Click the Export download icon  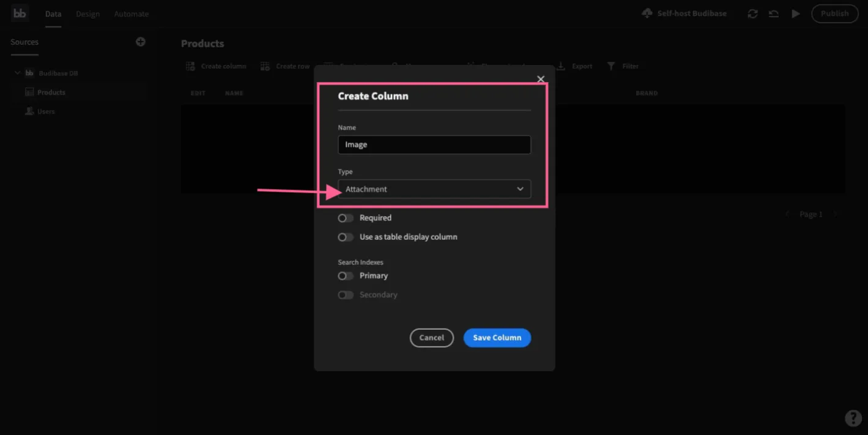coord(561,65)
